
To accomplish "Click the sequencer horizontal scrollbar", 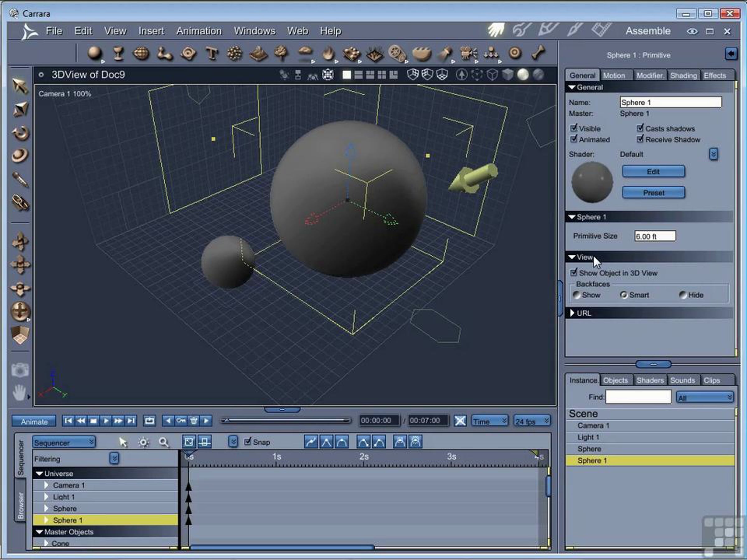I will 282,547.
